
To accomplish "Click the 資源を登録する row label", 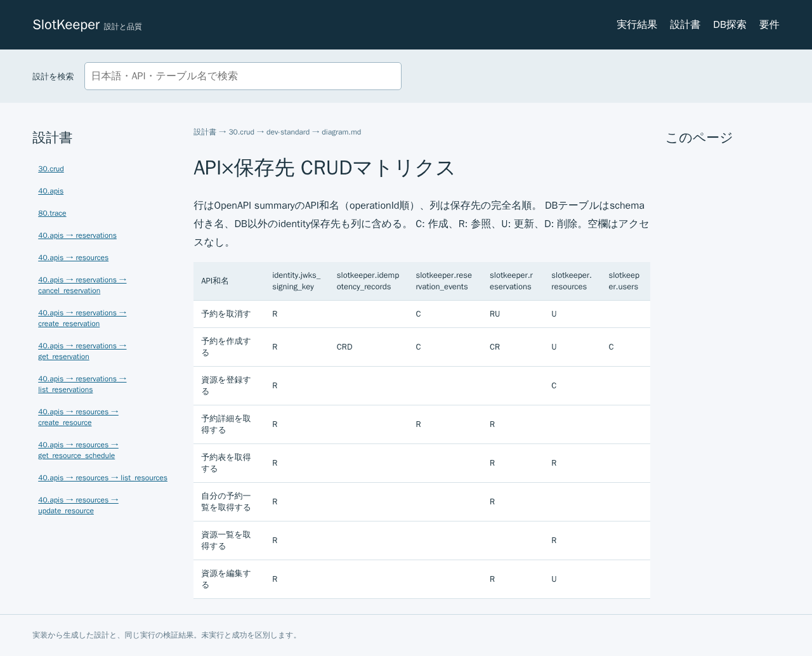I will (x=226, y=386).
